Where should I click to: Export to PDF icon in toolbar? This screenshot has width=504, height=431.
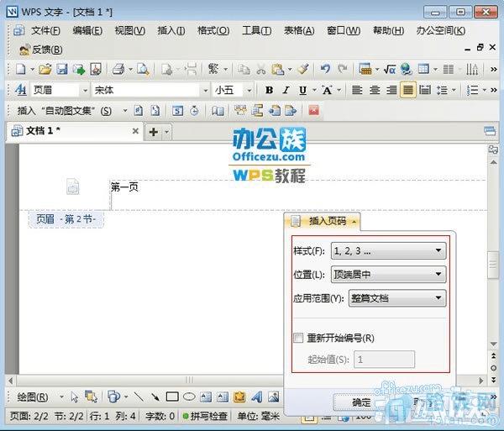[96, 69]
